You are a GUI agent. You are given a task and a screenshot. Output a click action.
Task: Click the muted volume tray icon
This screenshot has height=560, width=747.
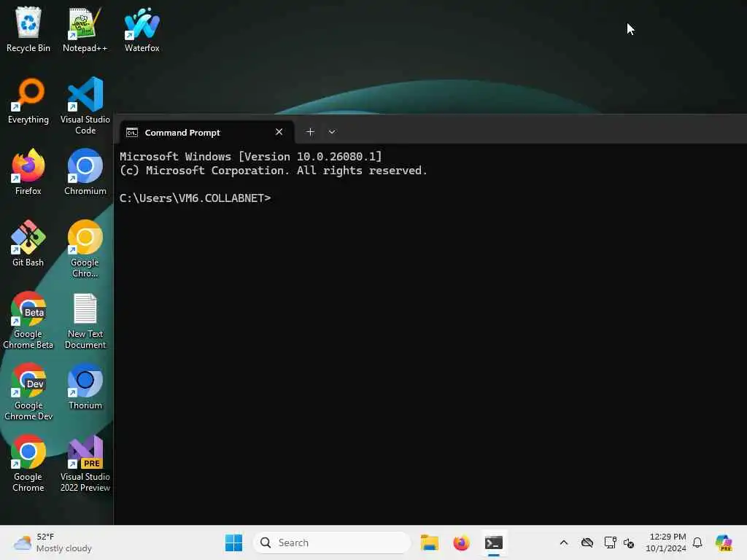[x=629, y=542]
